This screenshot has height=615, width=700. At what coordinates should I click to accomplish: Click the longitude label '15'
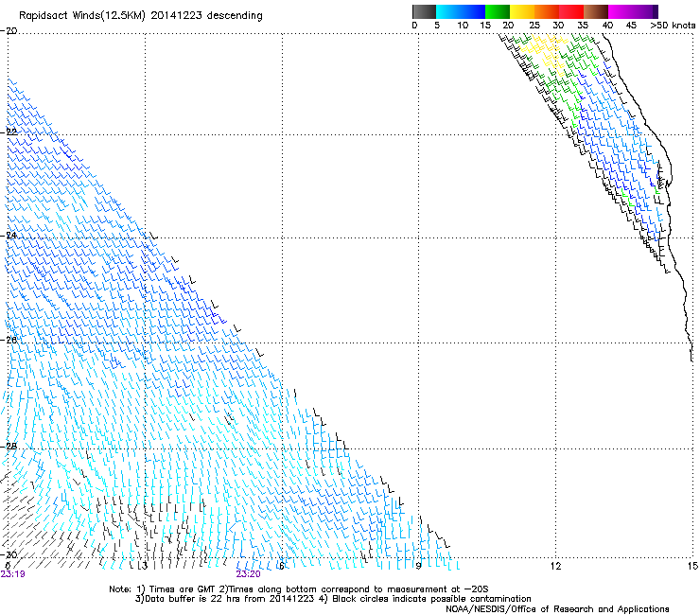(x=692, y=567)
